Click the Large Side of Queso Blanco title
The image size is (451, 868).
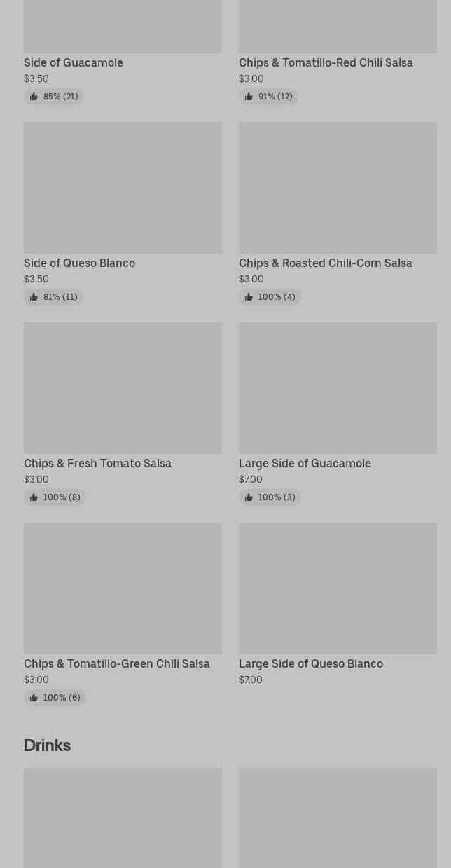(311, 663)
